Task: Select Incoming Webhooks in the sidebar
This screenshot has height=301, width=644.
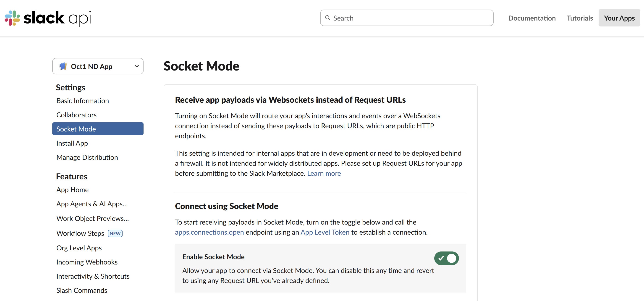Action: click(x=87, y=262)
